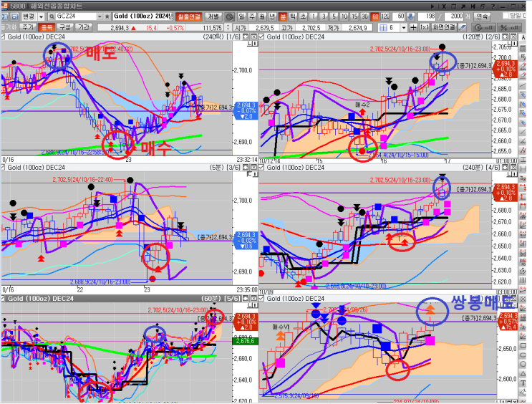Click the blue save disk icon top-left
The image size is (532, 404).
(x=14, y=16)
